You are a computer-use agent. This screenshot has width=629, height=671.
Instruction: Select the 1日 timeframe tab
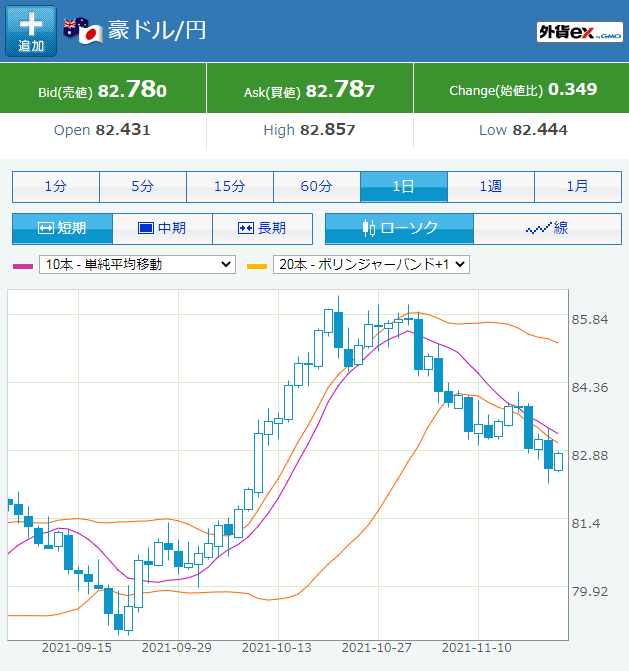pos(404,187)
